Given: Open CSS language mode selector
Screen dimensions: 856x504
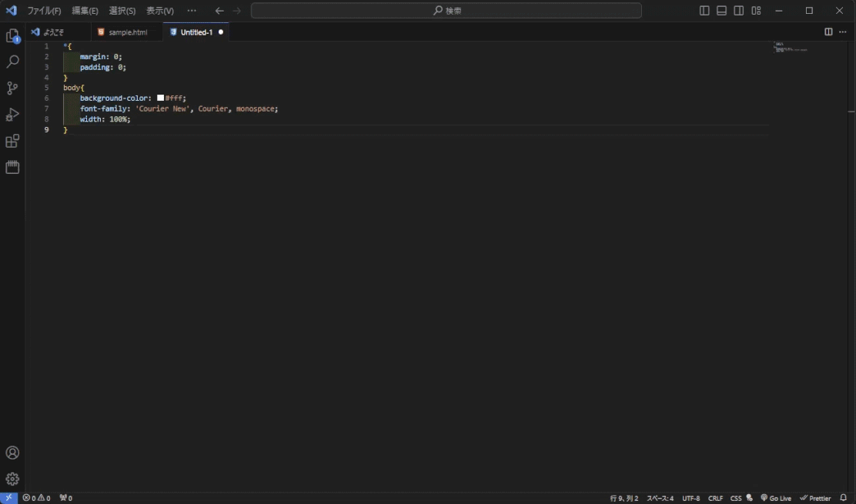Looking at the screenshot, I should (735, 498).
